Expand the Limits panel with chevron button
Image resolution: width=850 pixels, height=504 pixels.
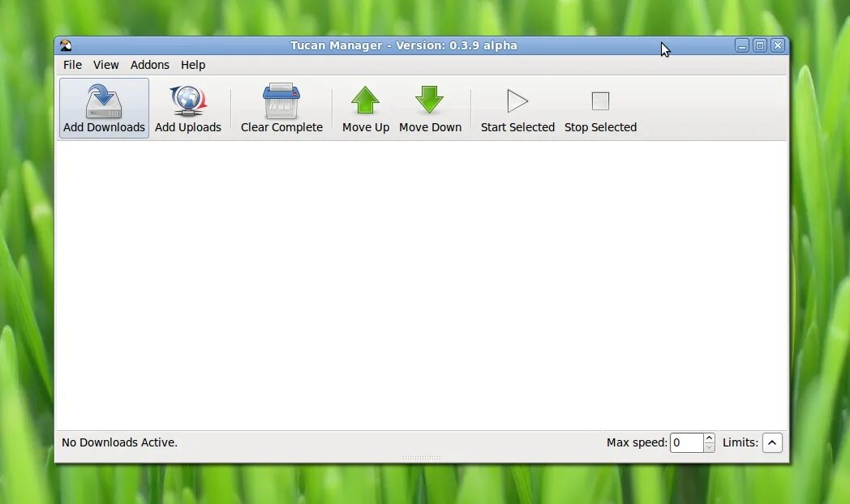[772, 443]
